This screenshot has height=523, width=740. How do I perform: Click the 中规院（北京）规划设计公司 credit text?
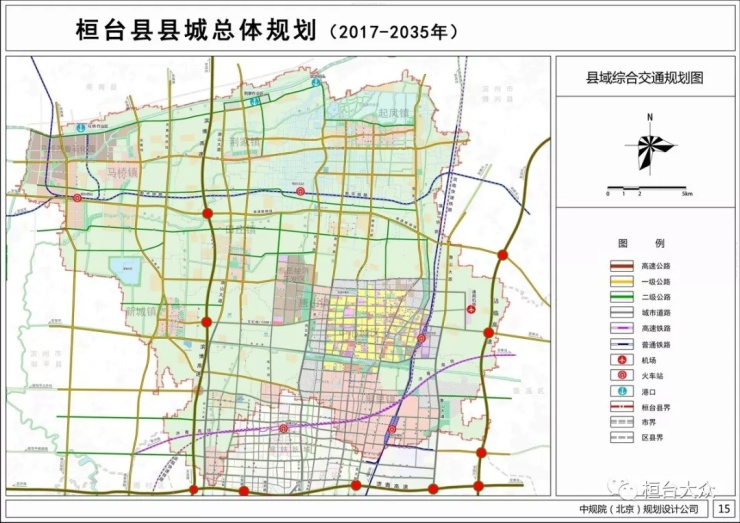[639, 509]
